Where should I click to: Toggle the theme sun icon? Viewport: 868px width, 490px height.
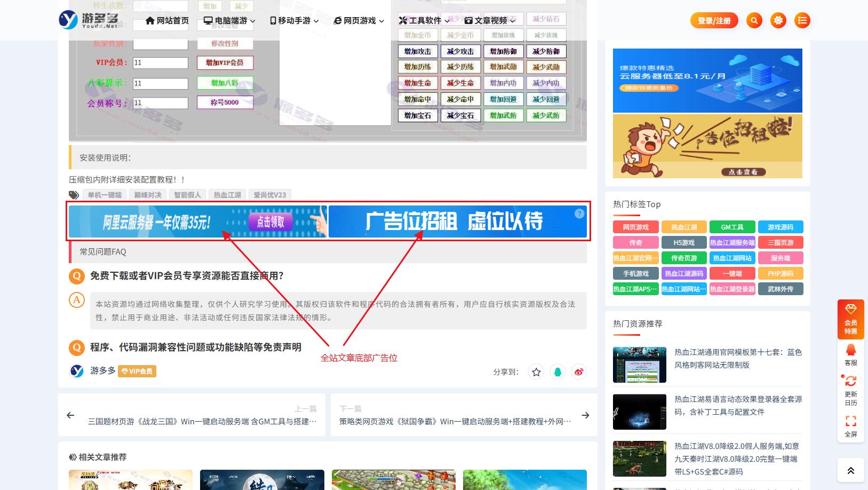[778, 20]
